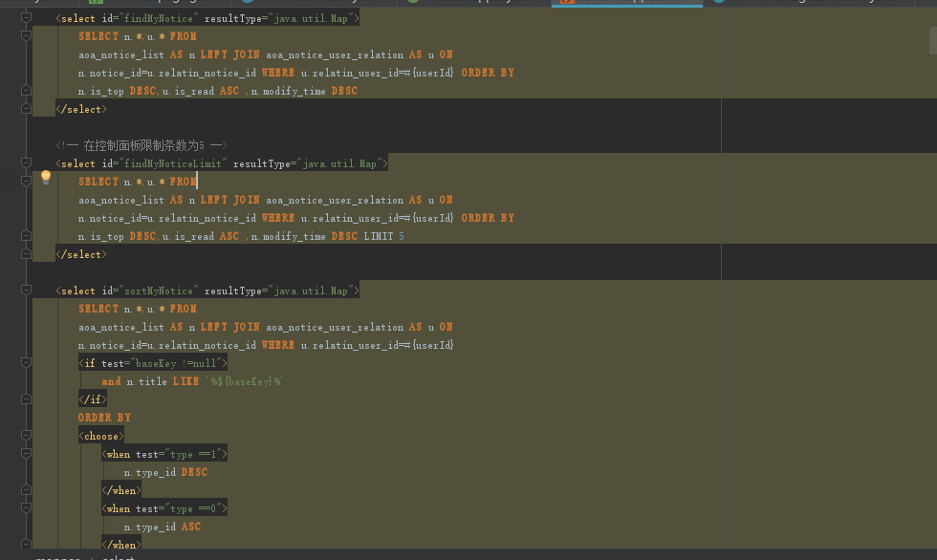
Task: Collapse the sortMyNotice select tag fold marker
Action: coord(26,291)
